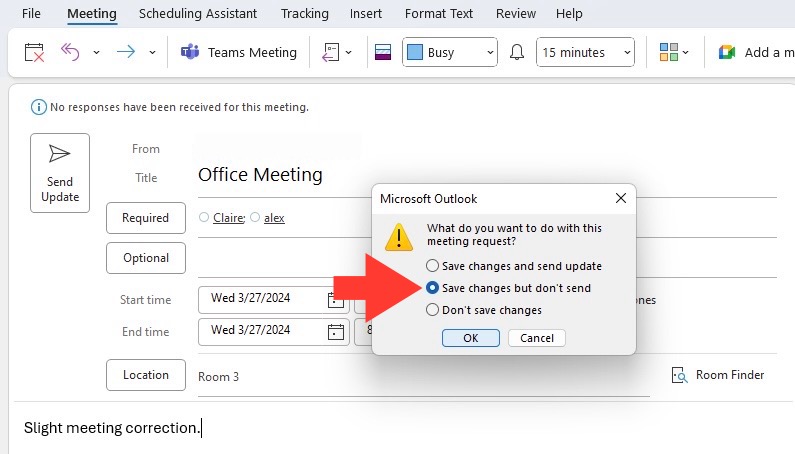
Task: Open the Insert tab
Action: click(366, 14)
